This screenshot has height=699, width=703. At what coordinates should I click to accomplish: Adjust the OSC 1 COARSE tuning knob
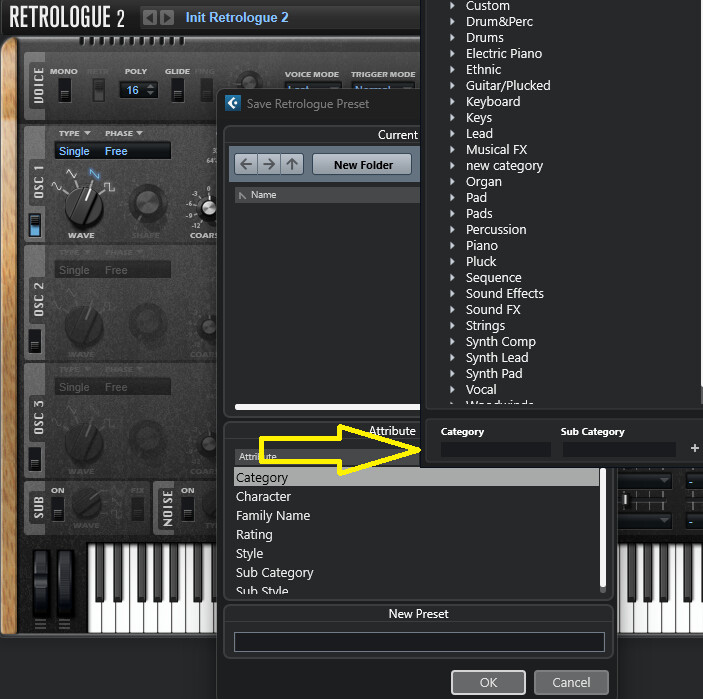(208, 208)
